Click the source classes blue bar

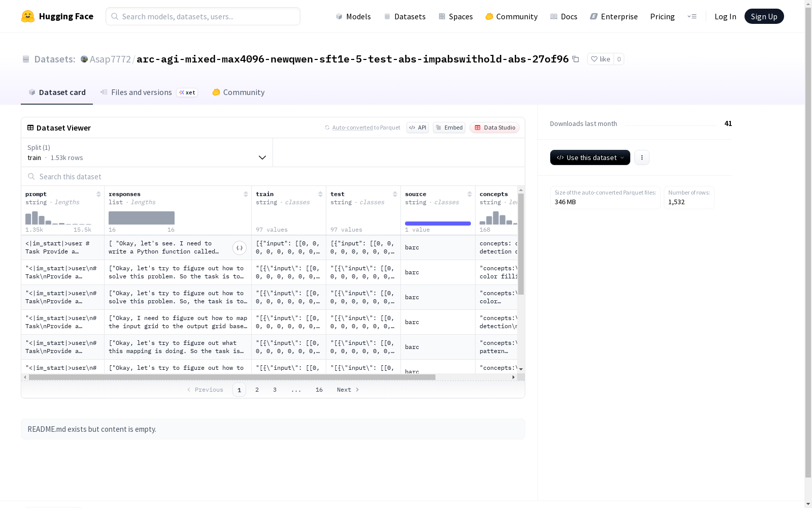pos(438,224)
